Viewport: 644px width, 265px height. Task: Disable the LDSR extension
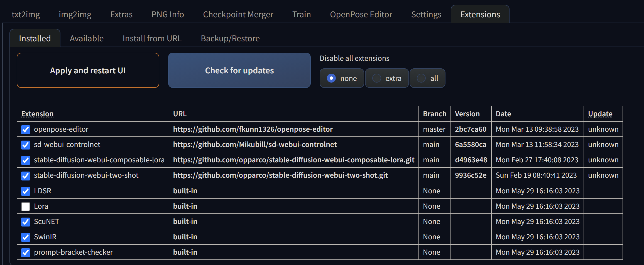[x=25, y=191]
